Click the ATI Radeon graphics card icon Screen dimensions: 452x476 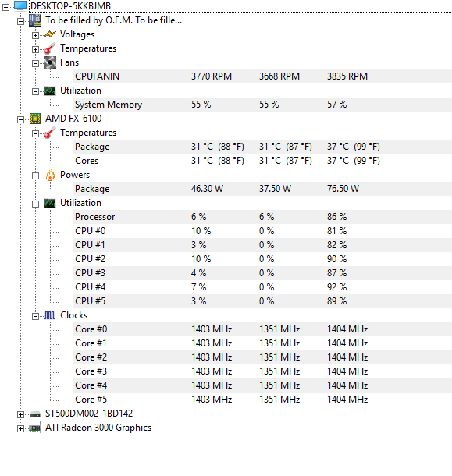coord(35,428)
